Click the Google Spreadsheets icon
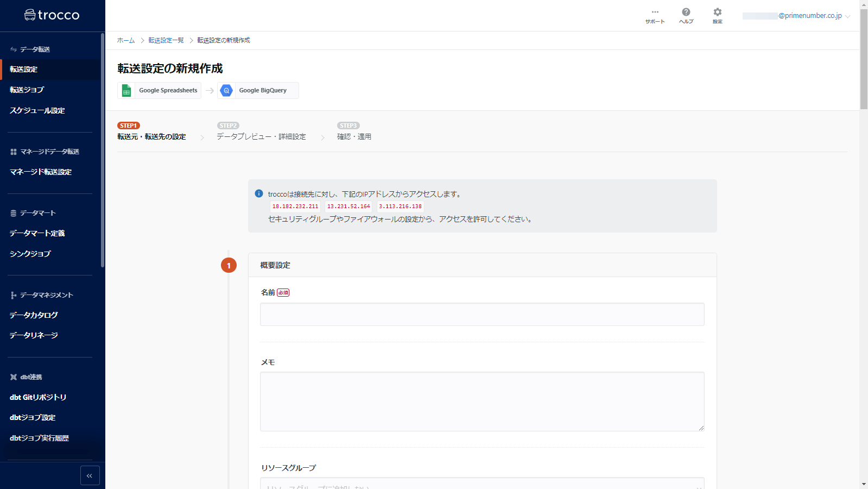Image resolution: width=868 pixels, height=489 pixels. pyautogui.click(x=126, y=90)
